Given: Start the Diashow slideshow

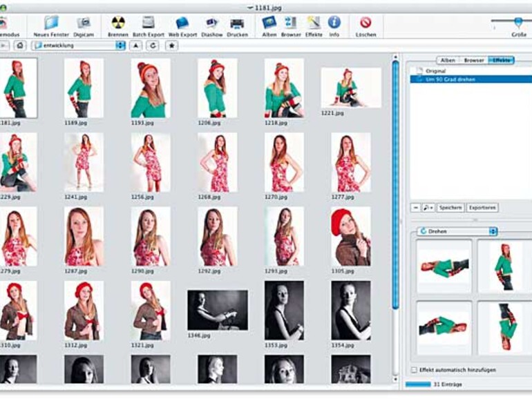Looking at the screenshot, I should point(211,23).
